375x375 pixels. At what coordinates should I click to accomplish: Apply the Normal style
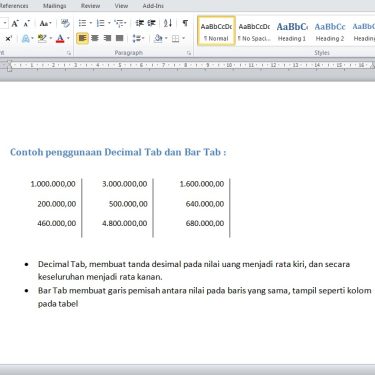pyautogui.click(x=216, y=31)
